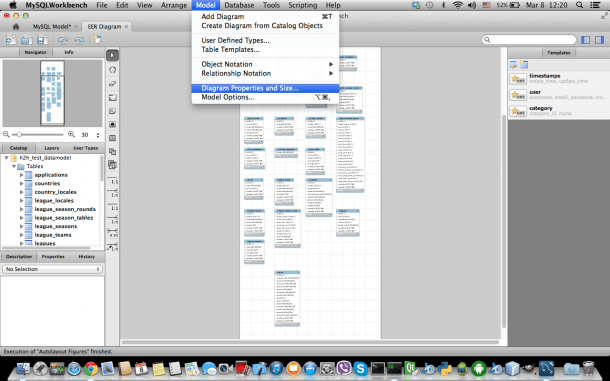Expand the countries table node
The image size is (610, 381).
(21, 184)
